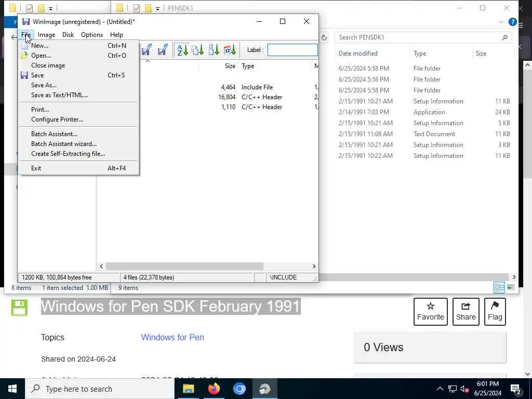The height and width of the screenshot is (399, 532).
Task: Open the blue circle browser taskbar icon
Action: click(239, 389)
